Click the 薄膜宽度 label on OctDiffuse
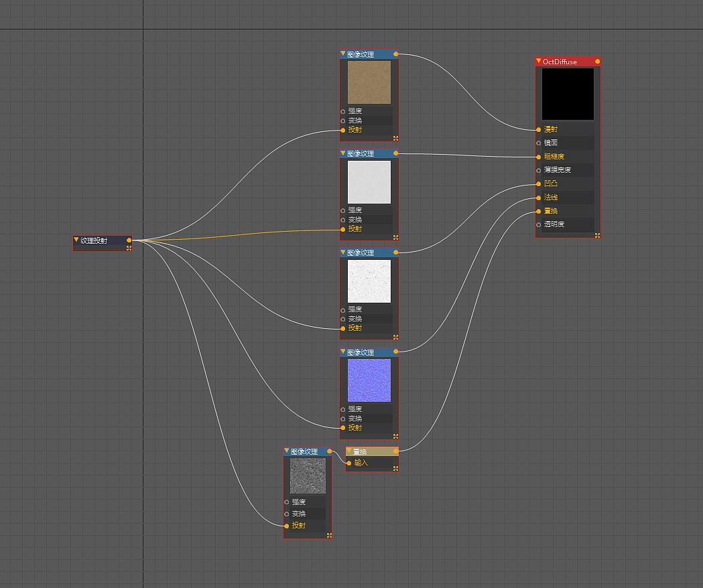Image resolution: width=703 pixels, height=588 pixels. coord(558,170)
